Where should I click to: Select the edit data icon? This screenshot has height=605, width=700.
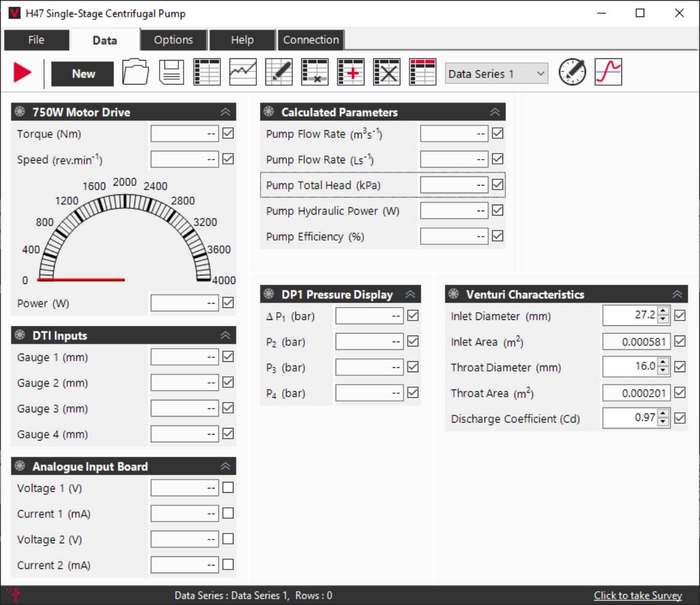click(x=279, y=71)
